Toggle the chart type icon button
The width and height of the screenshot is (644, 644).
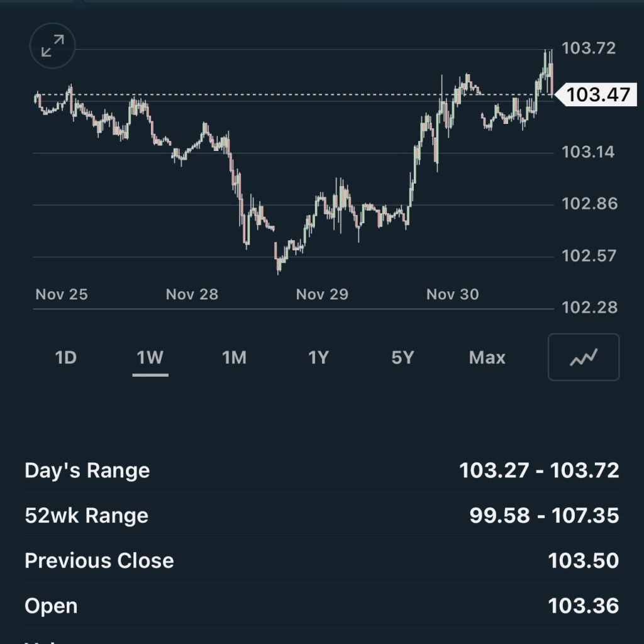click(583, 357)
